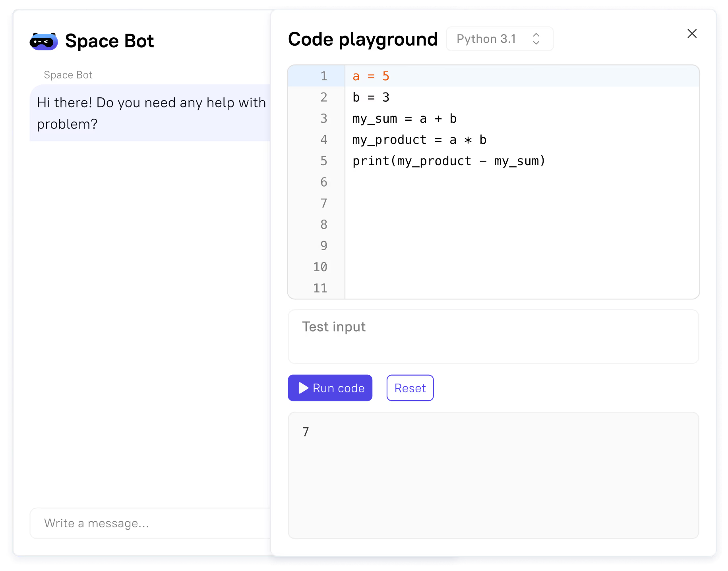The image size is (728, 571).
Task: Click the output area showing 7
Action: (493, 475)
